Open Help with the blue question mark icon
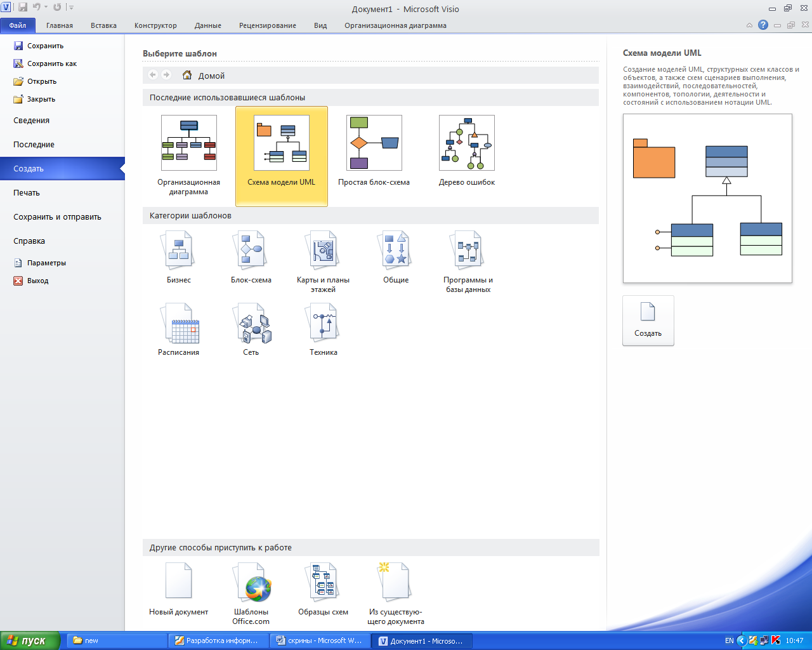The width and height of the screenshot is (812, 650). tap(763, 25)
